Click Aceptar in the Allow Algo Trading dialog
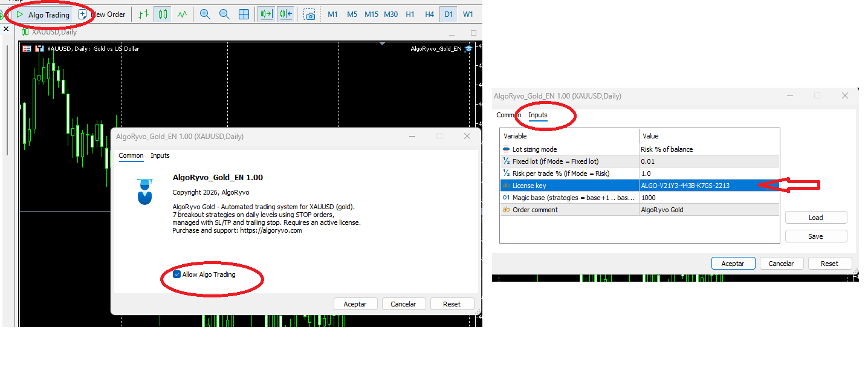This screenshot has height=376, width=868. point(355,304)
